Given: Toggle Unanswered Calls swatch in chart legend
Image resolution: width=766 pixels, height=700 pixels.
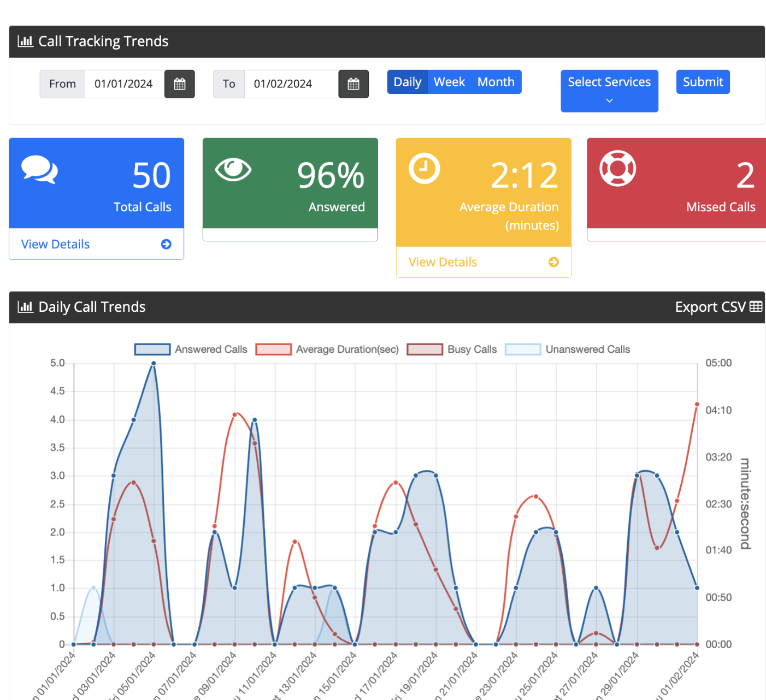Looking at the screenshot, I should (x=523, y=349).
